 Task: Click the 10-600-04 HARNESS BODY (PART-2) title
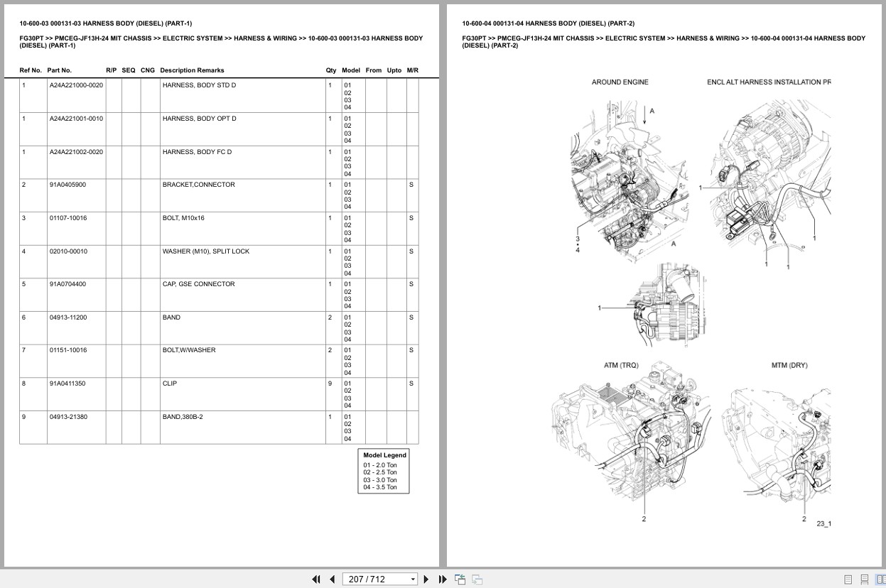coord(549,23)
